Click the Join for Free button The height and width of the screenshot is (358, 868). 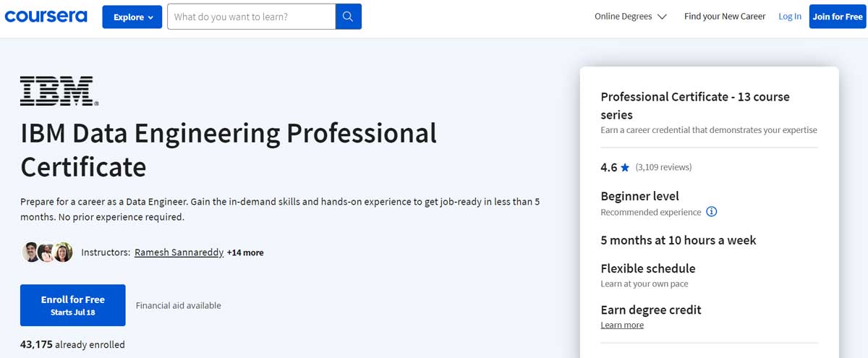coord(838,17)
